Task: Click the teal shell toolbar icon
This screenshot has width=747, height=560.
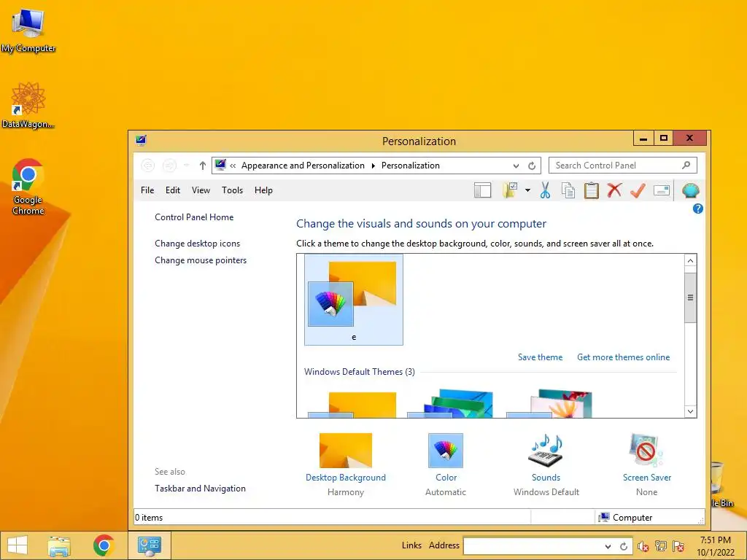Action: coord(690,190)
